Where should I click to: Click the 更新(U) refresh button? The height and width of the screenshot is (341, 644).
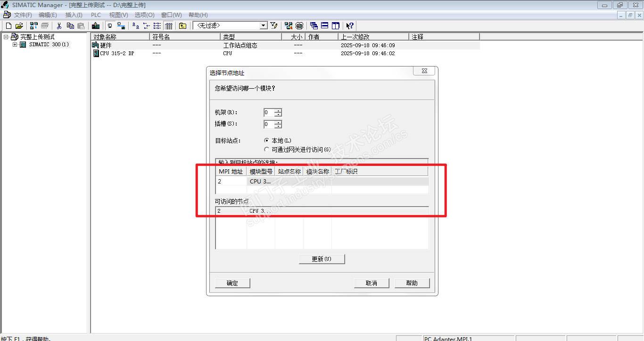point(322,259)
